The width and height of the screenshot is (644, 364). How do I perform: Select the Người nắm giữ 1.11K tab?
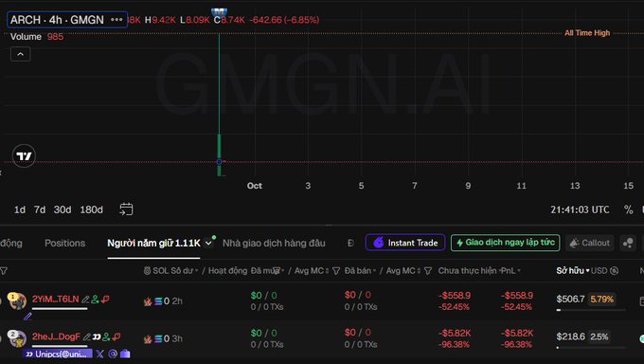click(153, 243)
